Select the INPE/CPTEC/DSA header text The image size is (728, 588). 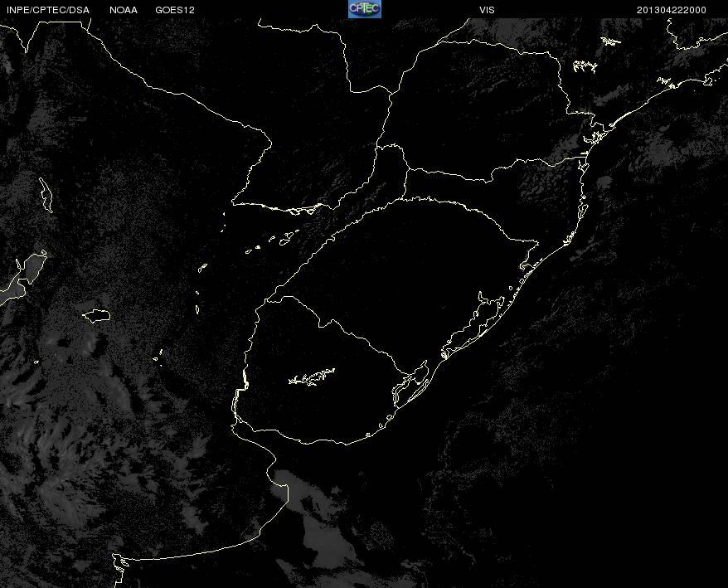coord(48,10)
